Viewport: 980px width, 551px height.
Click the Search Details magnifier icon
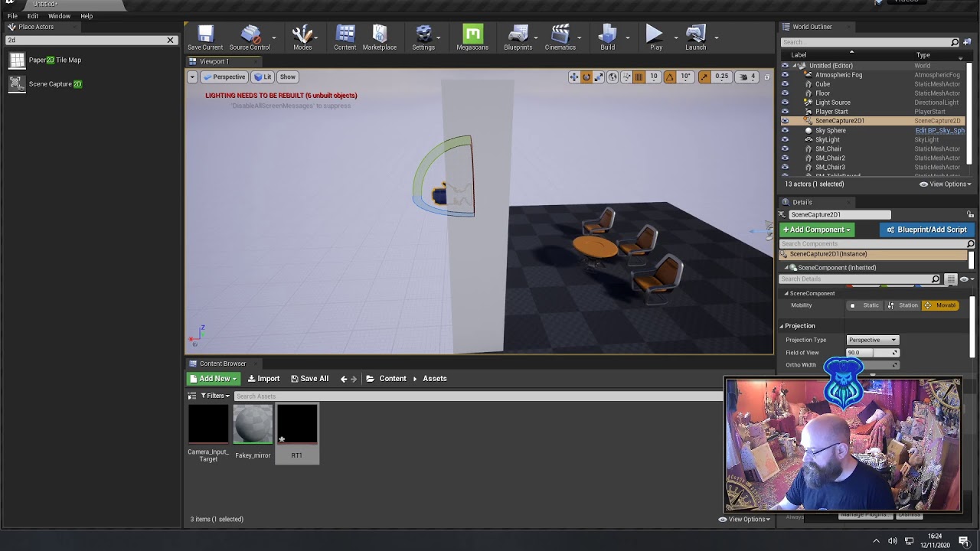[x=936, y=279]
